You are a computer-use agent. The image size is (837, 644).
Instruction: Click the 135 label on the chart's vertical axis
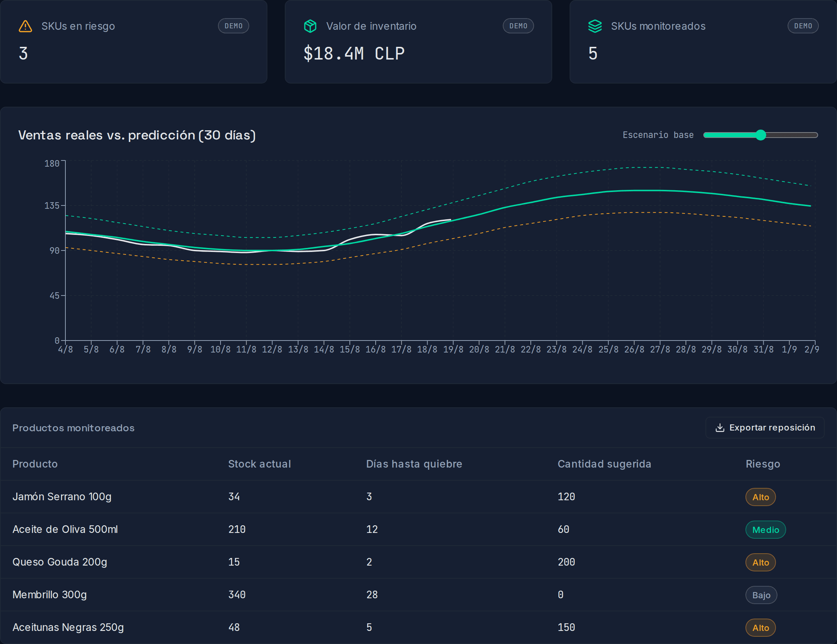(52, 205)
